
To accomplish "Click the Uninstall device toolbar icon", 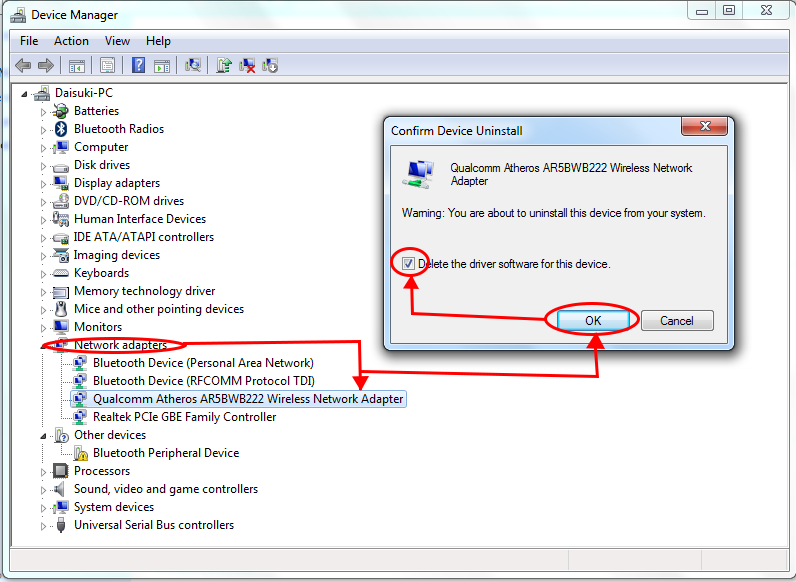I will [x=247, y=66].
